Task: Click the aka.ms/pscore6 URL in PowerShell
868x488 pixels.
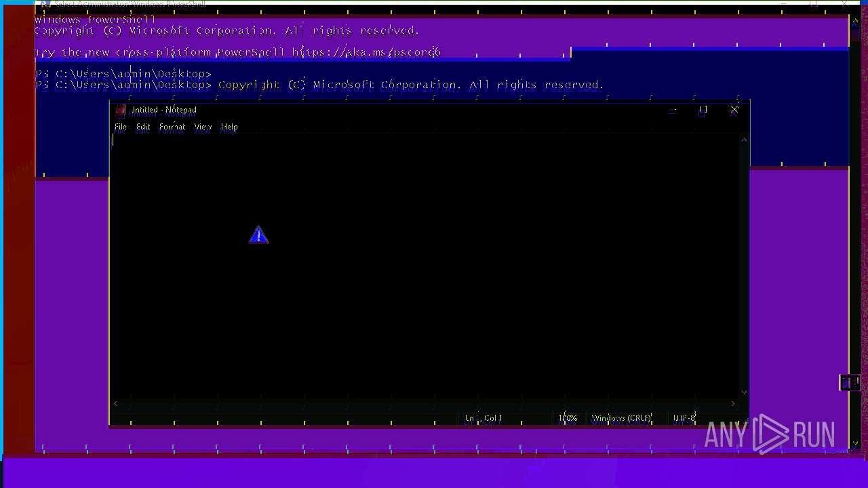Action: point(367,52)
